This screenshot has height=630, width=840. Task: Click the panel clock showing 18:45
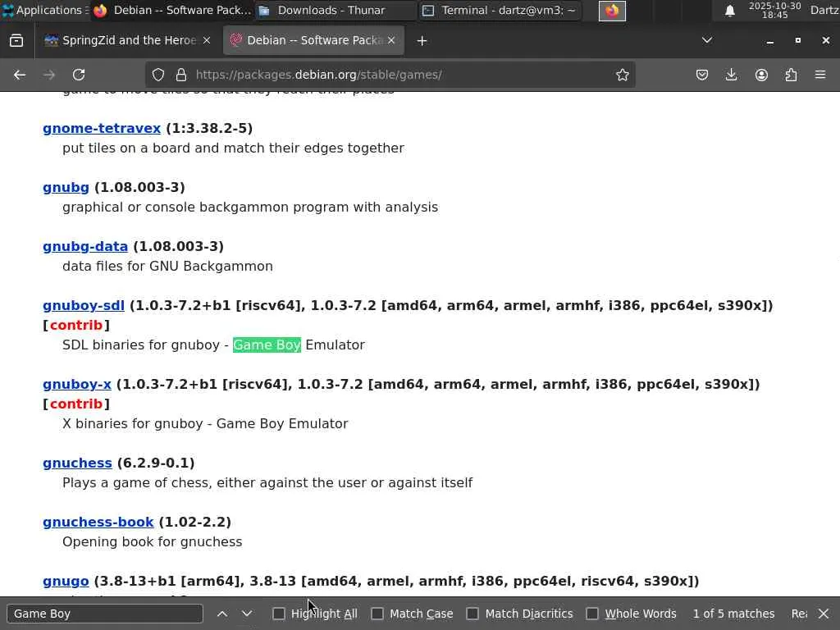click(x=774, y=10)
